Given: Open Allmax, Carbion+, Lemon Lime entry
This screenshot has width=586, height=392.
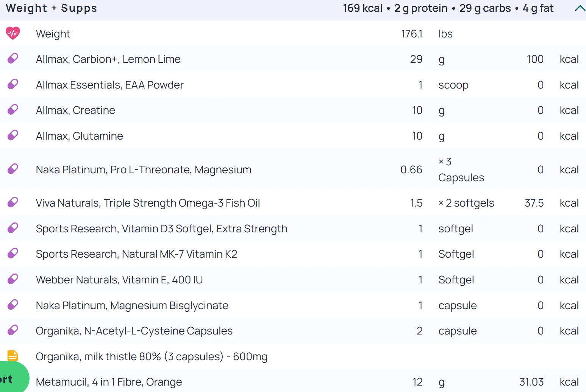Looking at the screenshot, I should tap(108, 59).
